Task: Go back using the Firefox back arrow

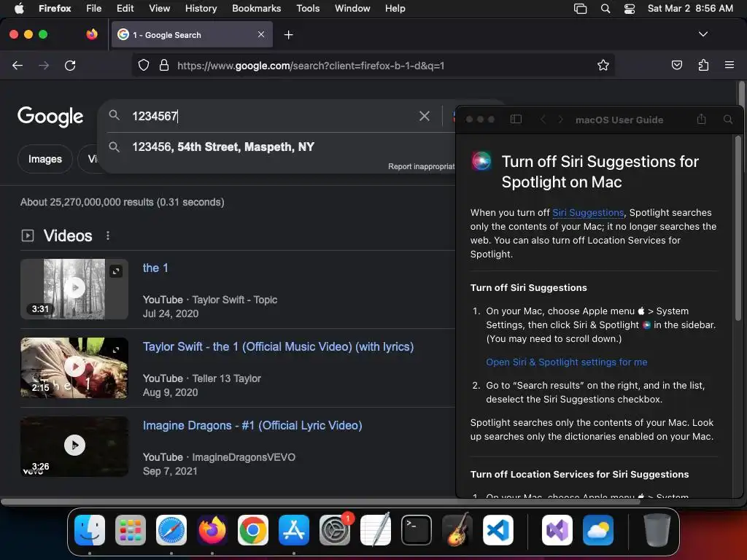Action: coord(18,65)
